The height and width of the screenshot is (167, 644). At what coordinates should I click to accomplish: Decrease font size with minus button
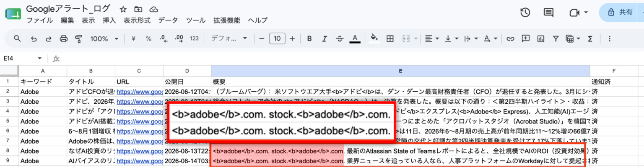[262, 39]
